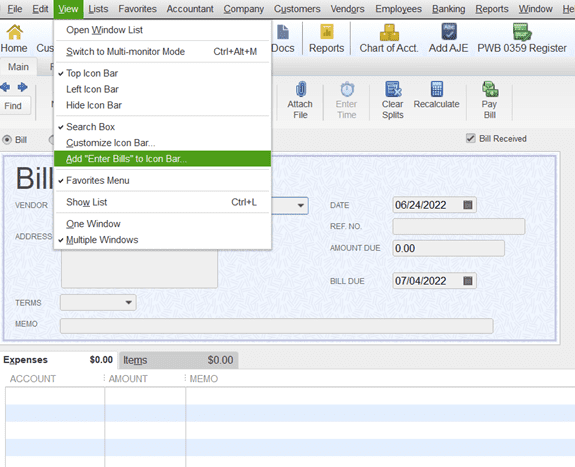Screen dimensions: 575x467
Task: Open the Employees menu
Action: (x=398, y=9)
